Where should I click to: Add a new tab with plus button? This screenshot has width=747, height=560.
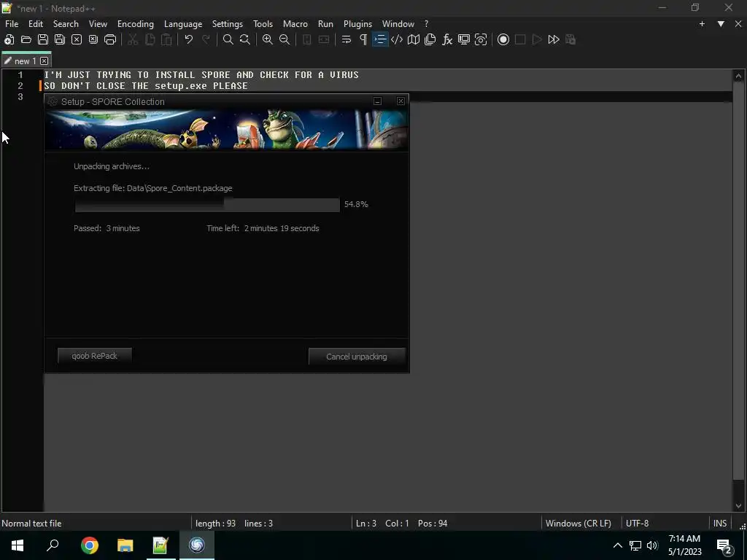[702, 24]
